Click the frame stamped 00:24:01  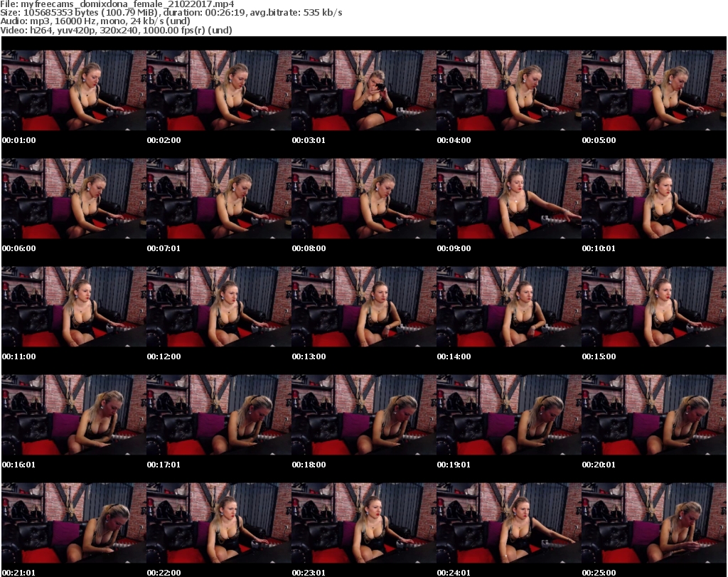[508, 524]
